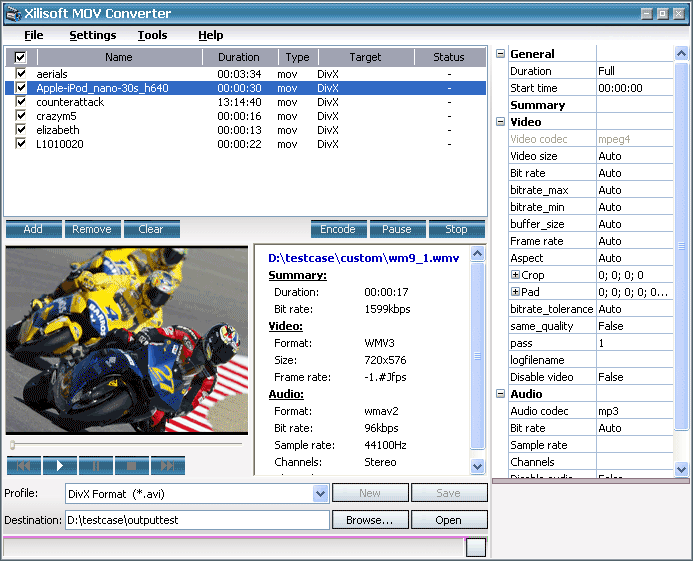
Task: Open the File menu
Action: [34, 35]
